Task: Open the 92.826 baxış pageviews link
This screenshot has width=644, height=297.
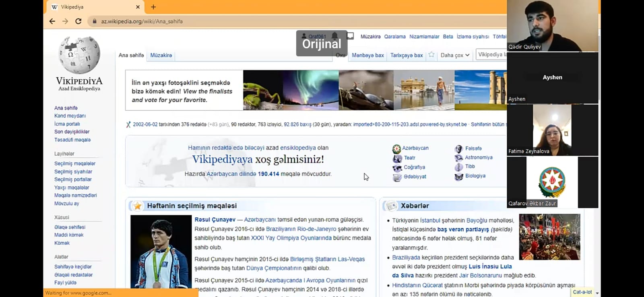Action: coord(297,125)
